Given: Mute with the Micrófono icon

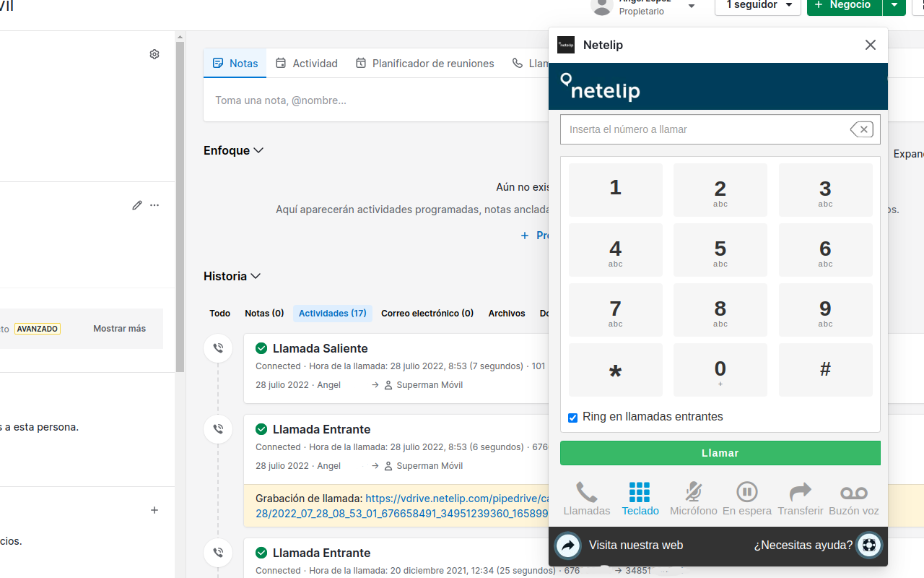Looking at the screenshot, I should tap(693, 493).
